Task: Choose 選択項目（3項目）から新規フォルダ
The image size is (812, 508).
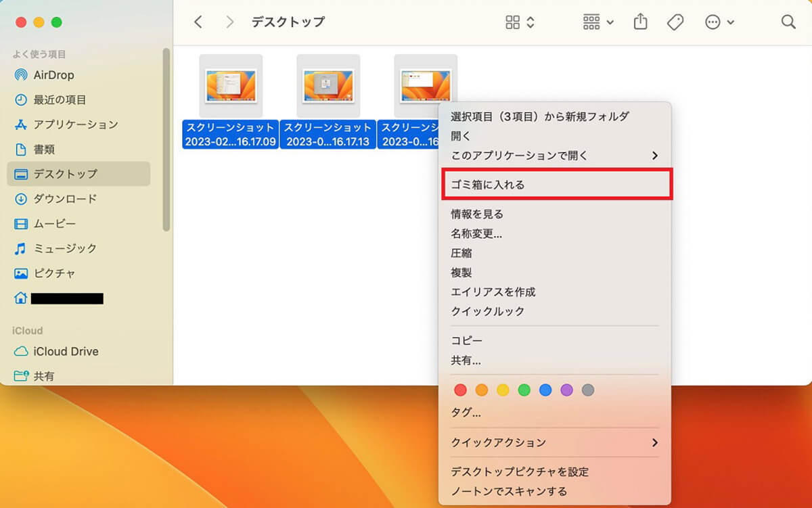Action: pyautogui.click(x=555, y=116)
